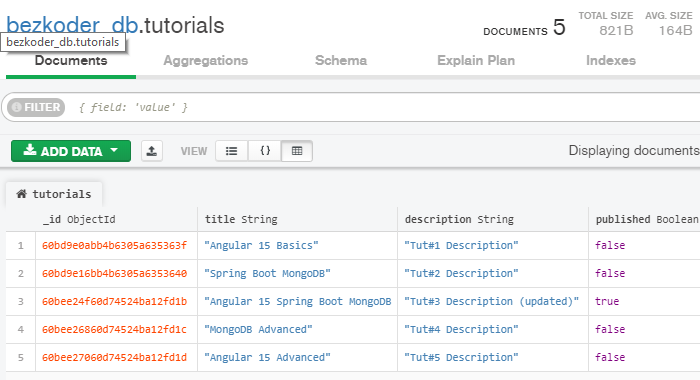Open the Aggregations tab
Image resolution: width=700 pixels, height=380 pixels.
click(205, 60)
